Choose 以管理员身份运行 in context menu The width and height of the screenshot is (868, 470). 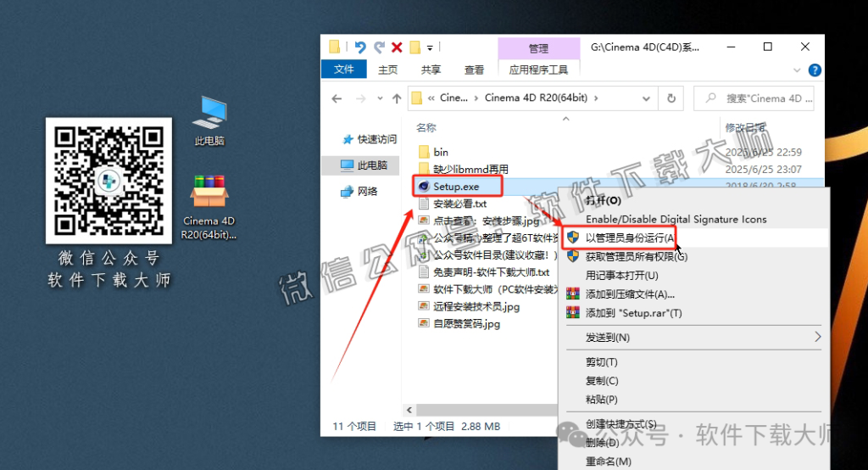tap(693, 238)
